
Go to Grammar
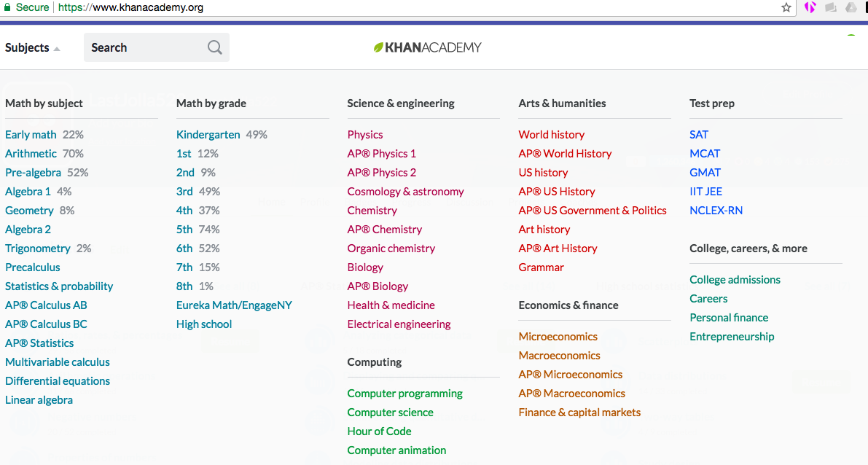(541, 267)
